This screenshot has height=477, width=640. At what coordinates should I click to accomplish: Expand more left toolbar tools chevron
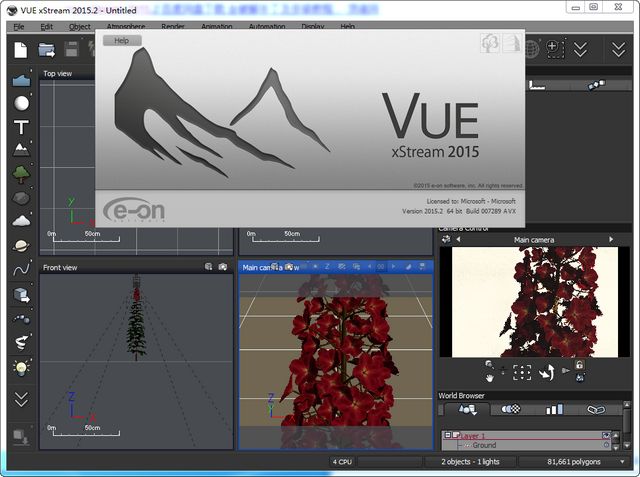coord(21,399)
